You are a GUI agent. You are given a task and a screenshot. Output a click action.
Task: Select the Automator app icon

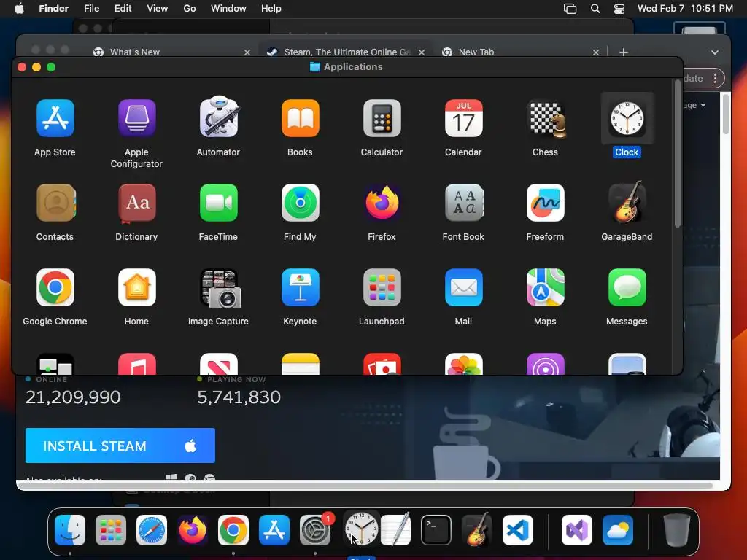tap(219, 117)
